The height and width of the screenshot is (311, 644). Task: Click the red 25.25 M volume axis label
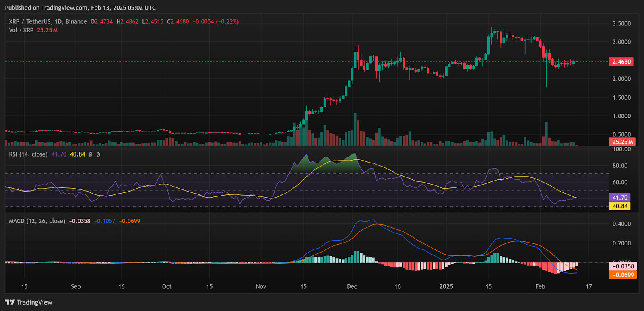622,142
